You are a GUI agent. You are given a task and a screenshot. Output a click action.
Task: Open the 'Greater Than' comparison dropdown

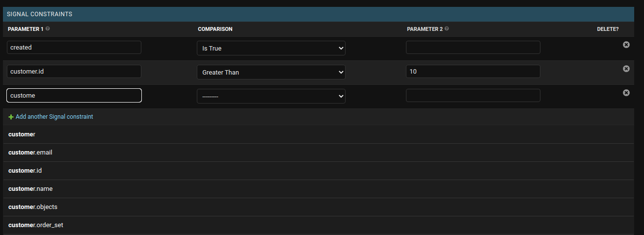(271, 72)
